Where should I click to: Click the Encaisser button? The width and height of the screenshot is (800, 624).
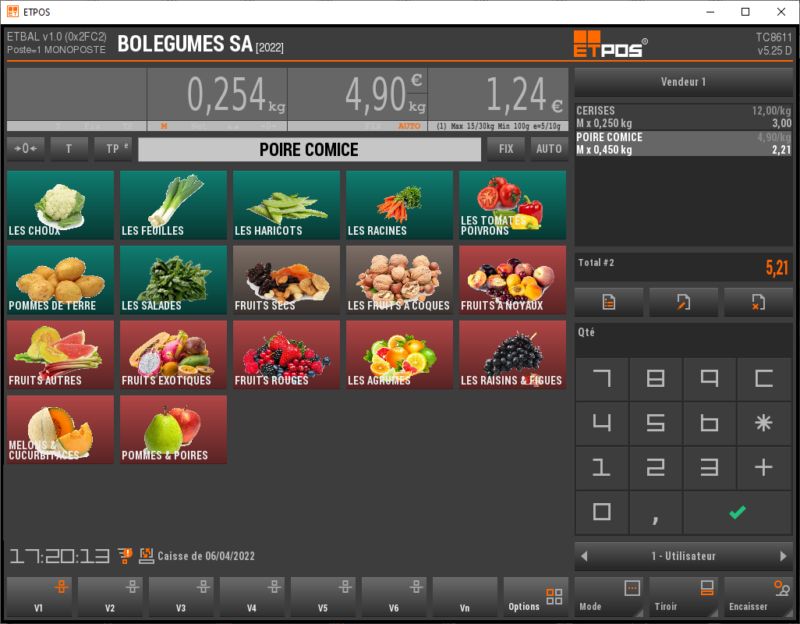click(x=758, y=597)
